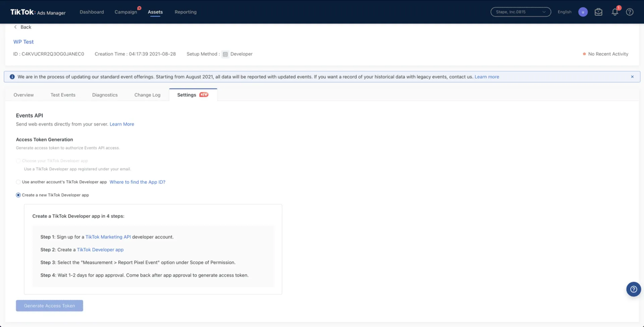Click the info icon in the banner
The height and width of the screenshot is (327, 644).
coord(12,77)
